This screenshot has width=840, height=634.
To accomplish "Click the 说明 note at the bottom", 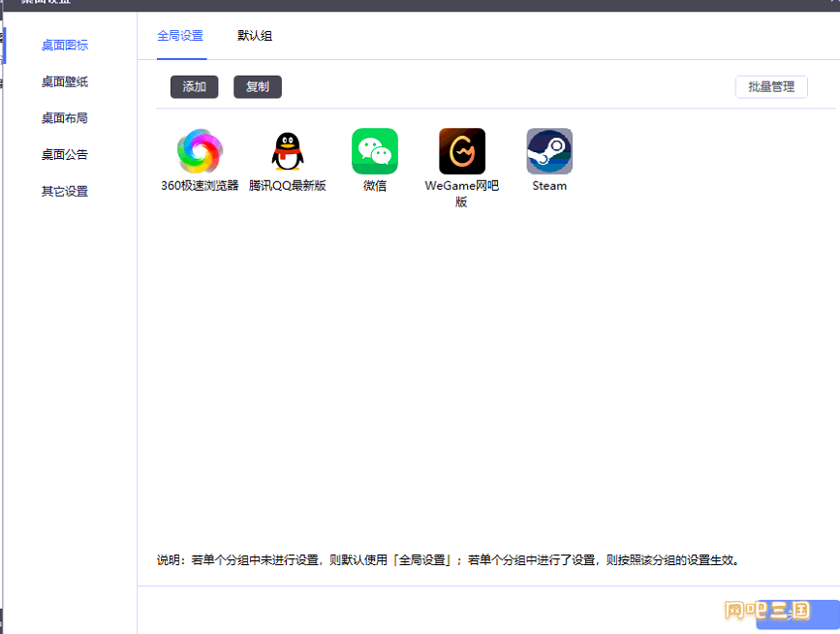I will [x=449, y=560].
